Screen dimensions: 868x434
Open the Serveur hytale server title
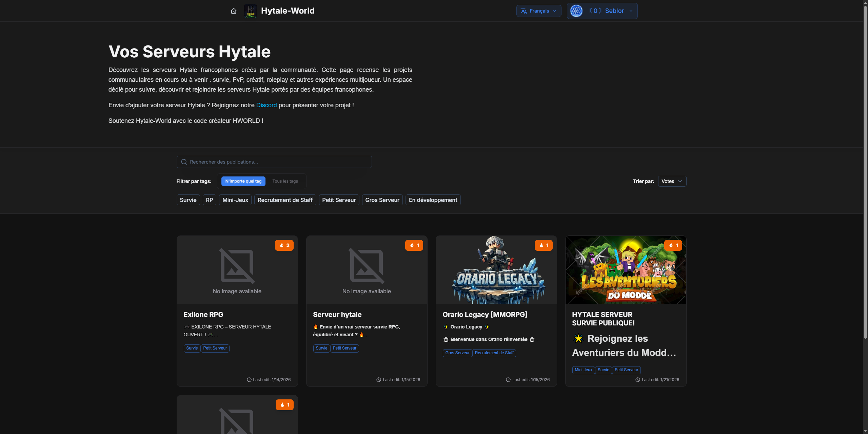(x=337, y=315)
